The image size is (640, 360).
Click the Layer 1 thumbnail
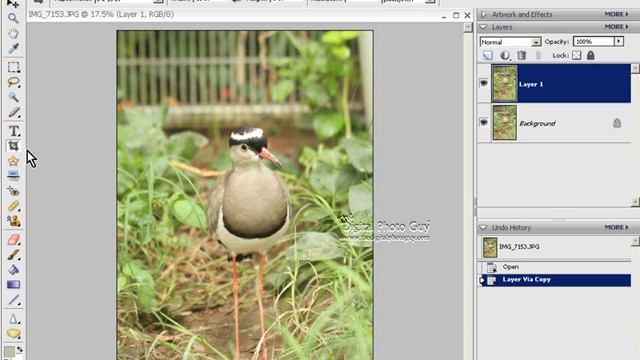point(504,83)
